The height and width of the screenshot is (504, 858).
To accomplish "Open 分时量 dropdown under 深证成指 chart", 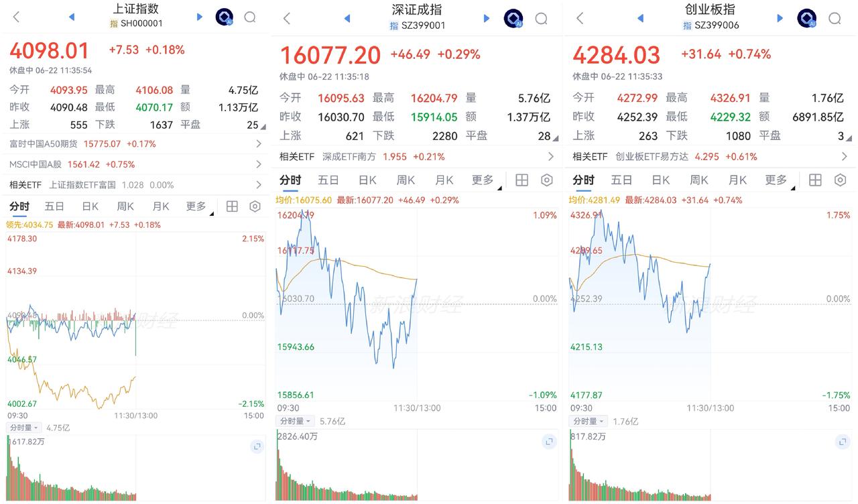I will coord(296,421).
